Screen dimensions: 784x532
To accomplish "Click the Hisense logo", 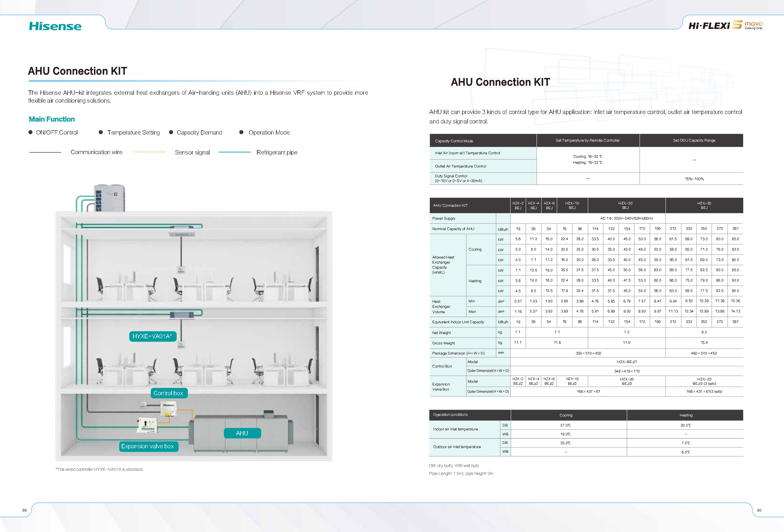I will click(x=55, y=26).
